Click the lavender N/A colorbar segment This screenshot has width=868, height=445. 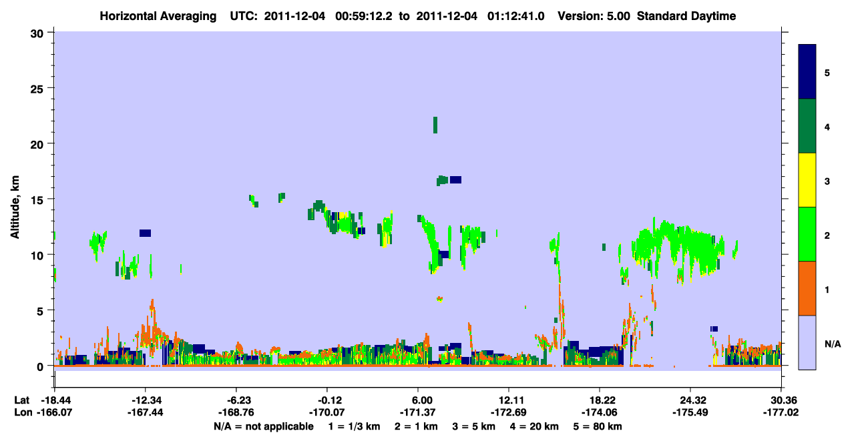click(807, 342)
